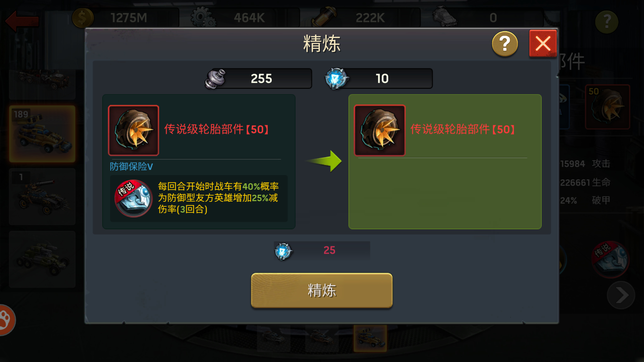644x362 pixels.
Task: Click the gold 精炼 refine button
Action: click(322, 290)
